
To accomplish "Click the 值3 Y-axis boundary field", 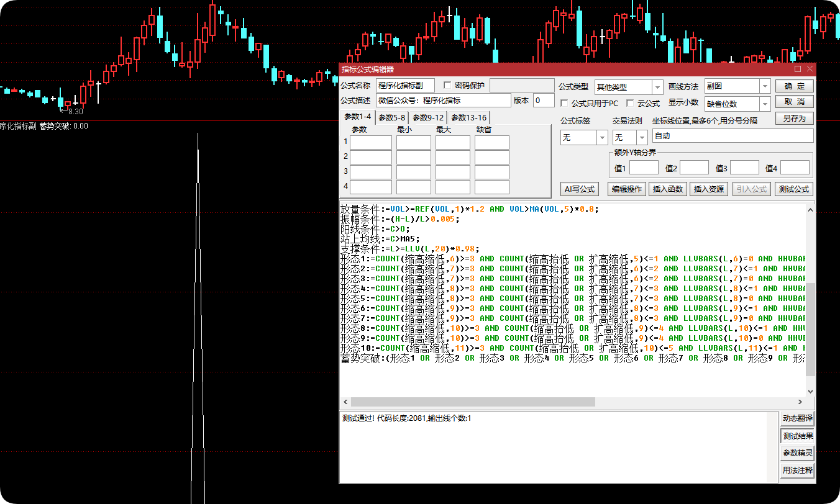I will click(x=744, y=168).
